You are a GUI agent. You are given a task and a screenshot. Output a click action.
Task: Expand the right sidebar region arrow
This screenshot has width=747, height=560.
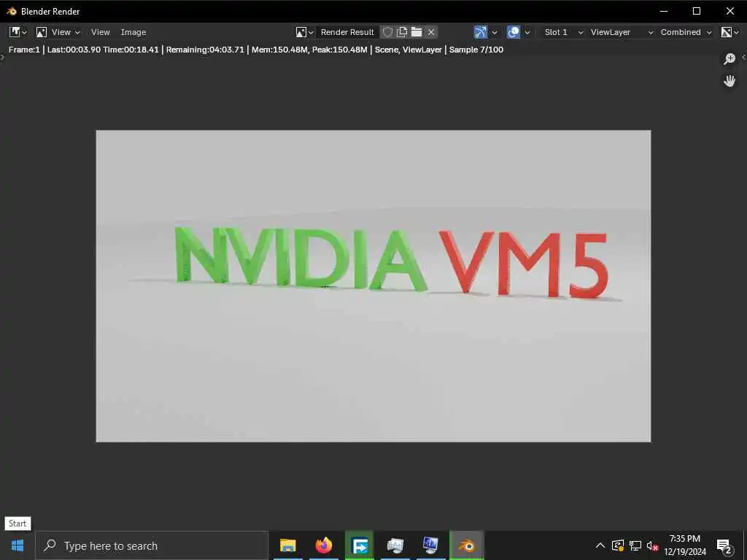[743, 57]
